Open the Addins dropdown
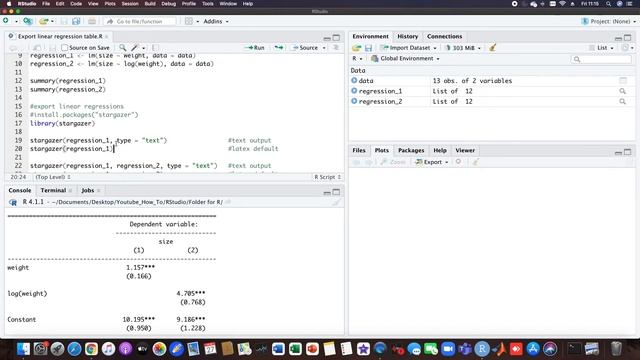 (216, 21)
